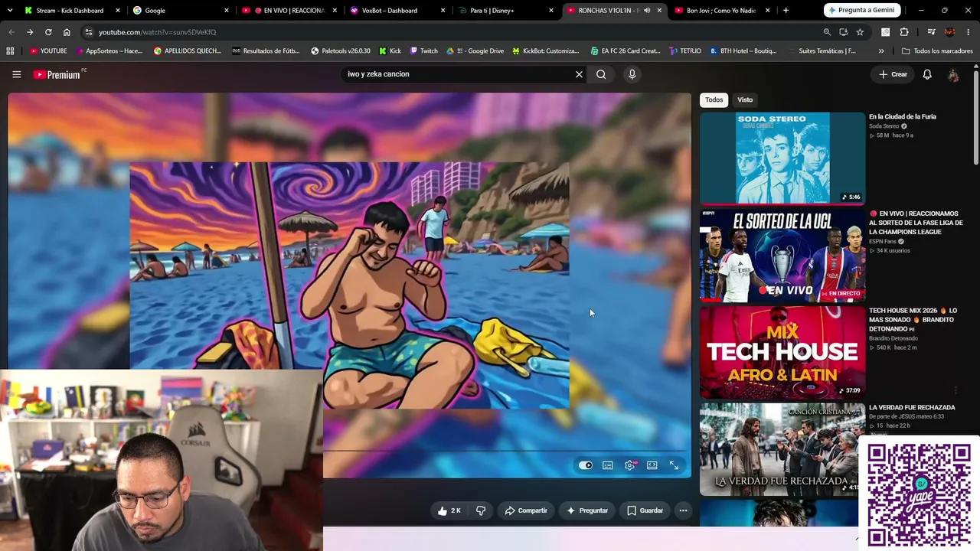980x551 pixels.
Task: Toggle autoplay switch in the video player
Action: [x=586, y=465]
